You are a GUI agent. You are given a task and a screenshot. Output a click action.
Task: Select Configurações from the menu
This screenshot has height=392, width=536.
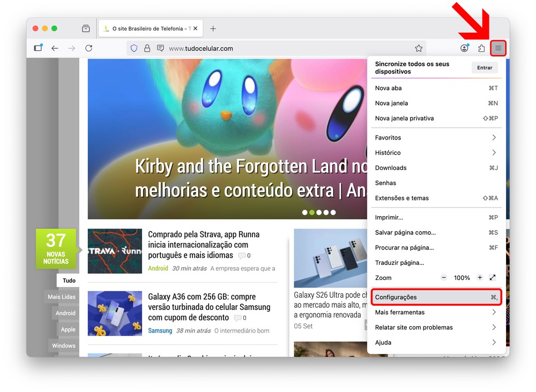pos(436,297)
